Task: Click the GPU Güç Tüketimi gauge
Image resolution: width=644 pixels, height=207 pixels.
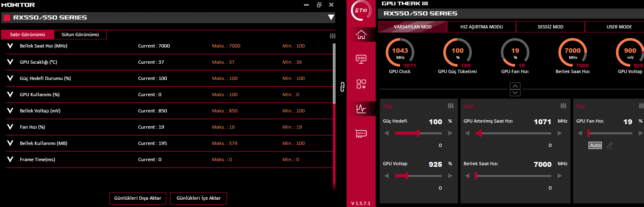Action: point(458,53)
